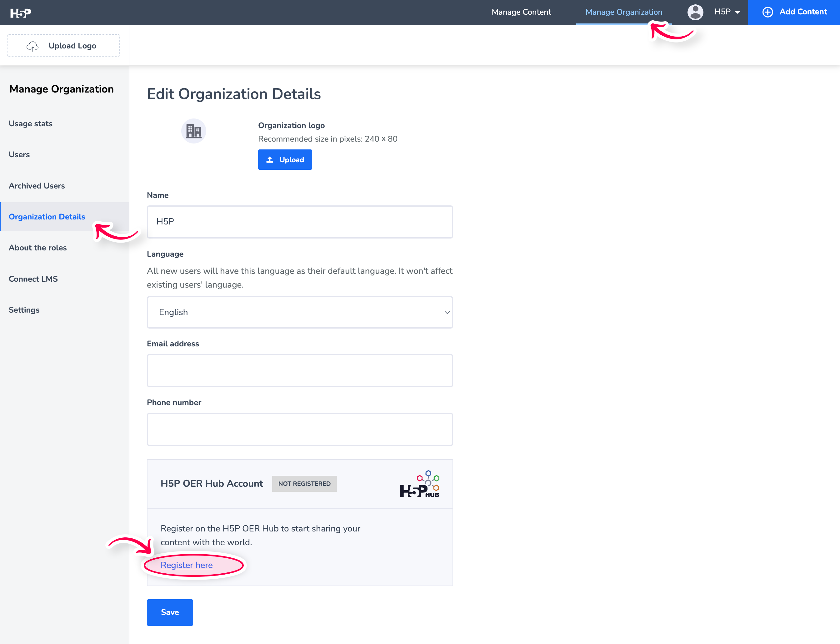The width and height of the screenshot is (840, 644).
Task: Click the NOT REGISTERED status badge
Action: 304,484
